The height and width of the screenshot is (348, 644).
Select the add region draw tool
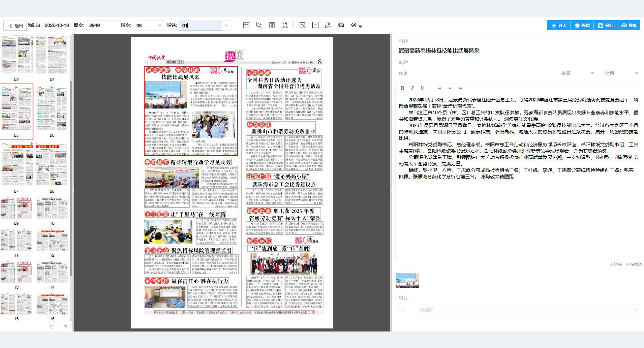302,25
